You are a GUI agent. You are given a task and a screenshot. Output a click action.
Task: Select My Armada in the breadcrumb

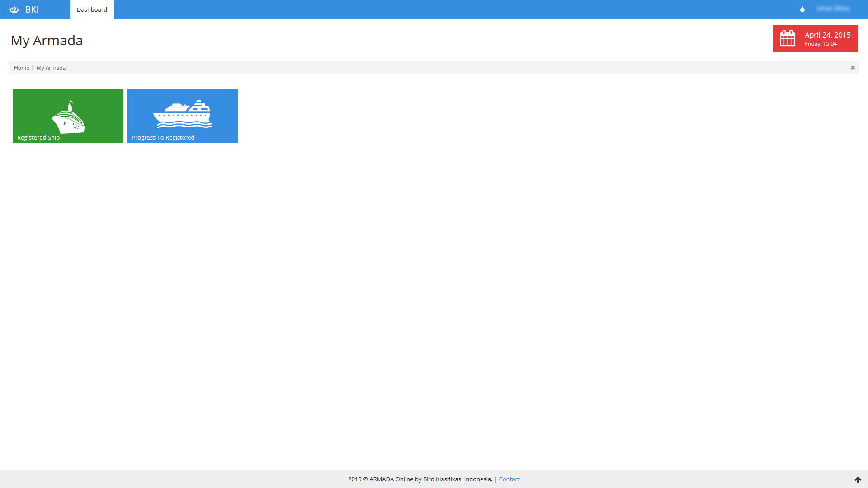tap(51, 68)
